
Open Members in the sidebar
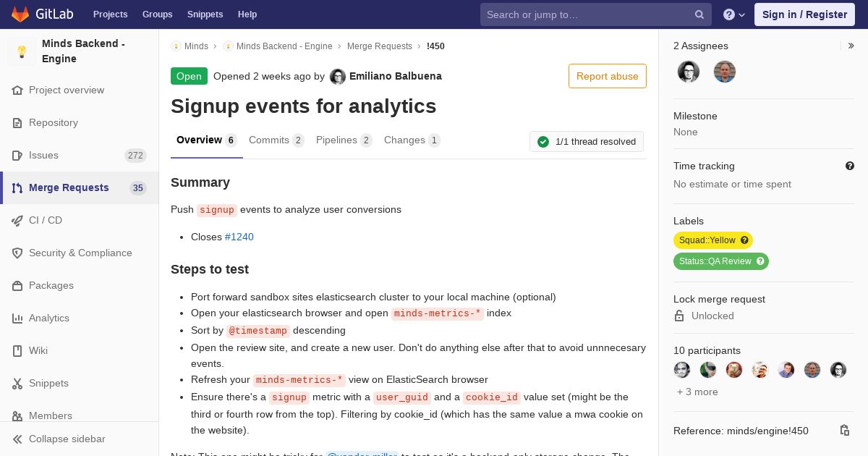point(80,415)
